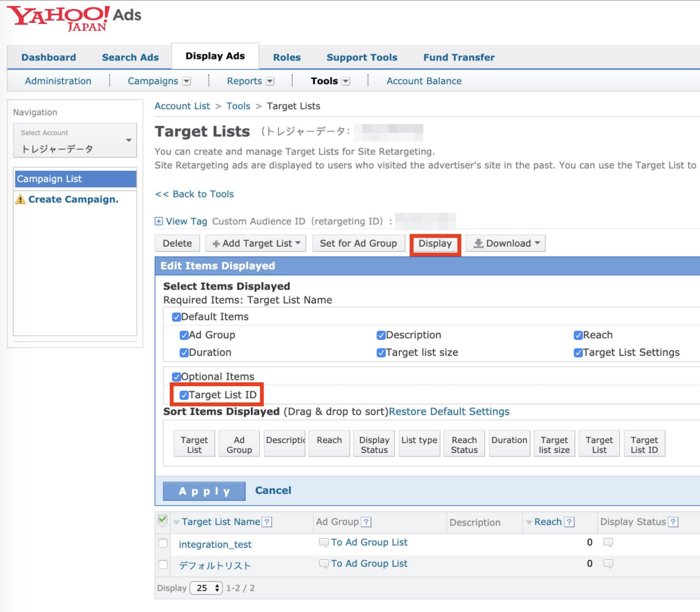The height and width of the screenshot is (612, 700).
Task: Switch to the Search Ads tab
Action: tap(130, 57)
